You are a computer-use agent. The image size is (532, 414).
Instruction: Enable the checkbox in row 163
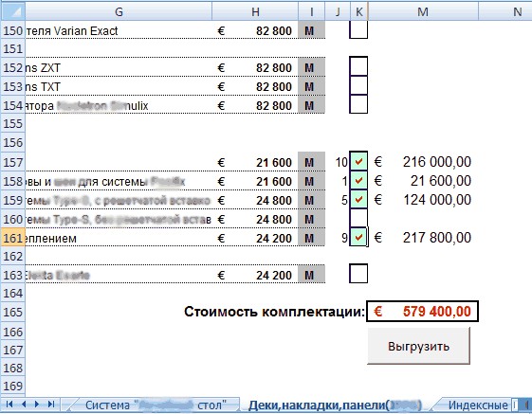pyautogui.click(x=358, y=273)
